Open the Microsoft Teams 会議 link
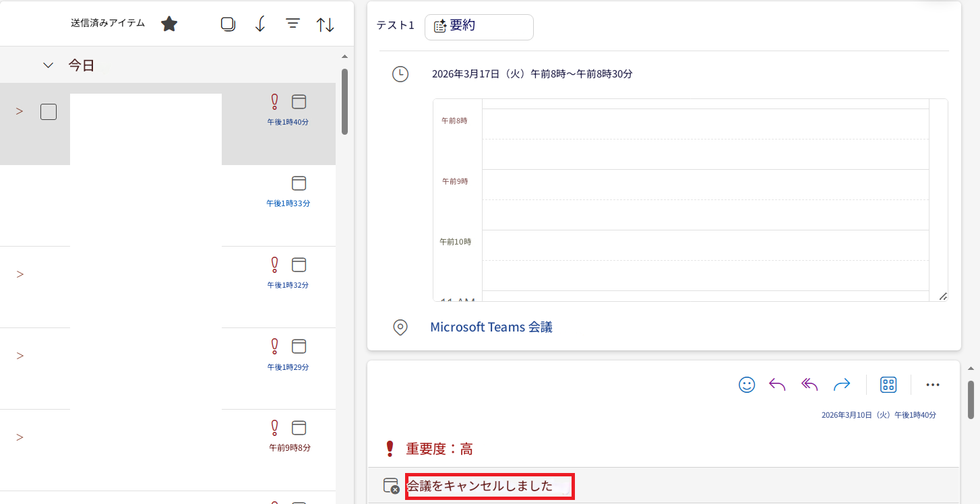 pos(491,327)
